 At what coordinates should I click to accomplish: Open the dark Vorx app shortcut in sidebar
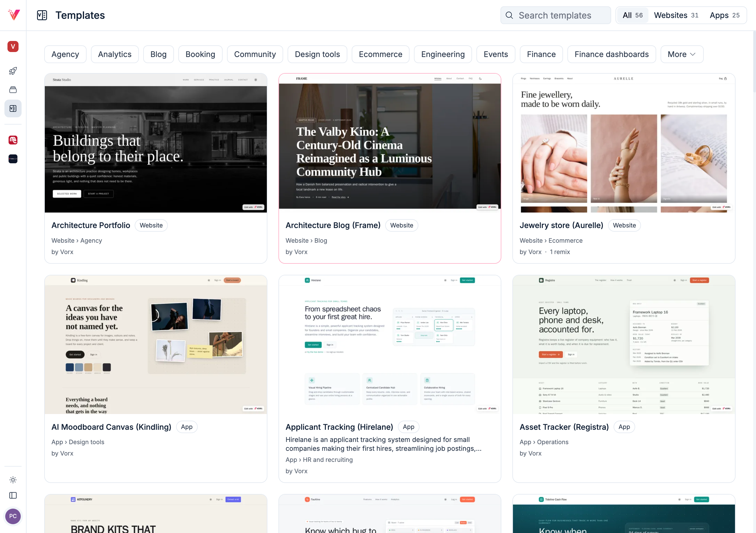pos(13,159)
